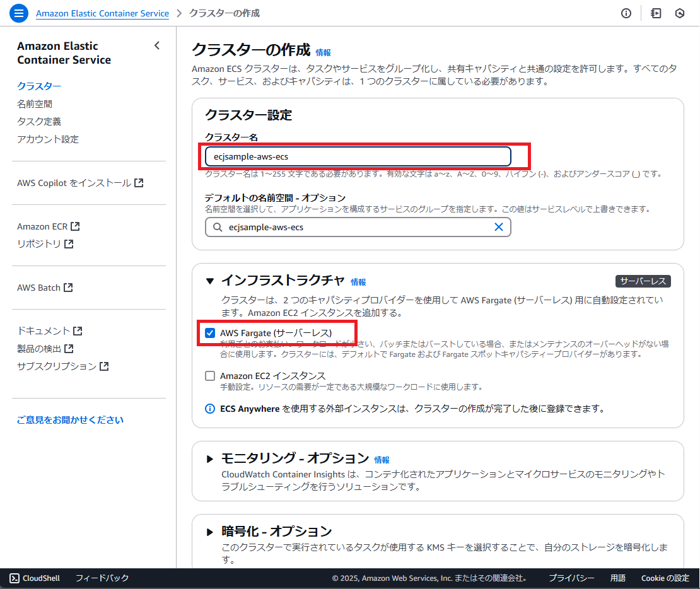Click Amazon Elastic Container Service breadcrumb
The width and height of the screenshot is (700, 589).
pyautogui.click(x=102, y=13)
